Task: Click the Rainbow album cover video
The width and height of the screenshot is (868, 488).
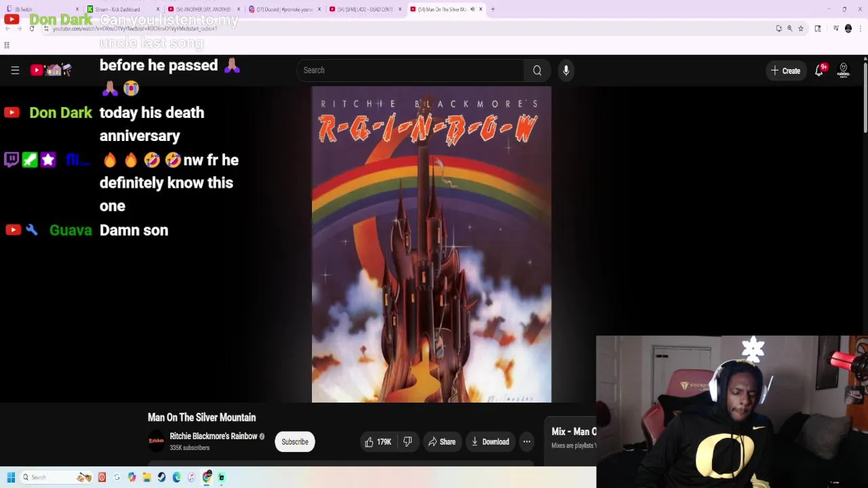Action: [431, 245]
